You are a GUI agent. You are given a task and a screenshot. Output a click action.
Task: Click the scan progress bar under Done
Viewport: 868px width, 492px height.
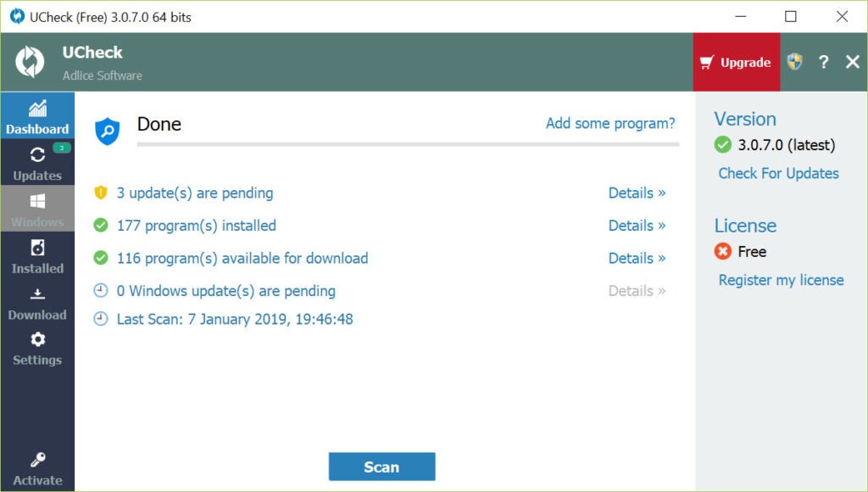(x=408, y=144)
